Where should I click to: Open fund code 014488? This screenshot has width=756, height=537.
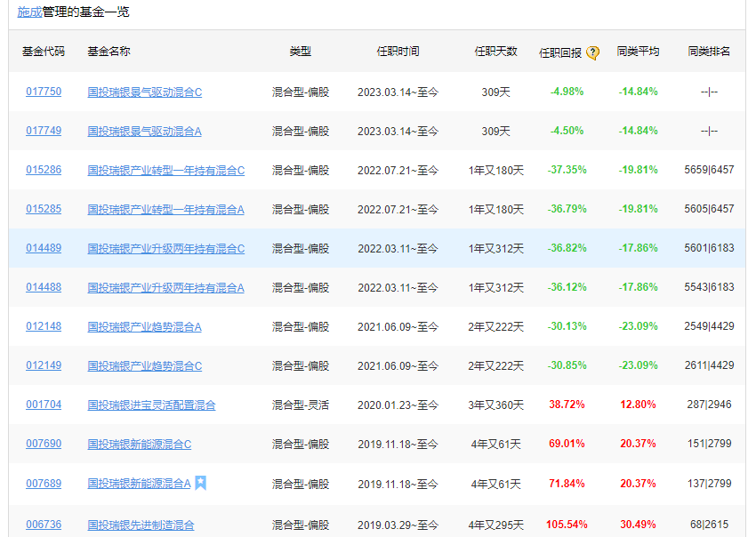tap(44, 287)
